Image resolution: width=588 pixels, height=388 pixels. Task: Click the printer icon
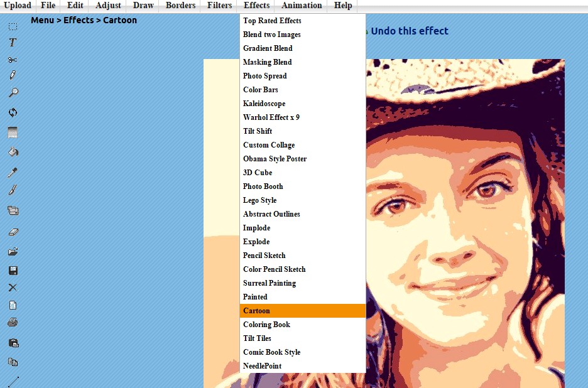coord(13,323)
